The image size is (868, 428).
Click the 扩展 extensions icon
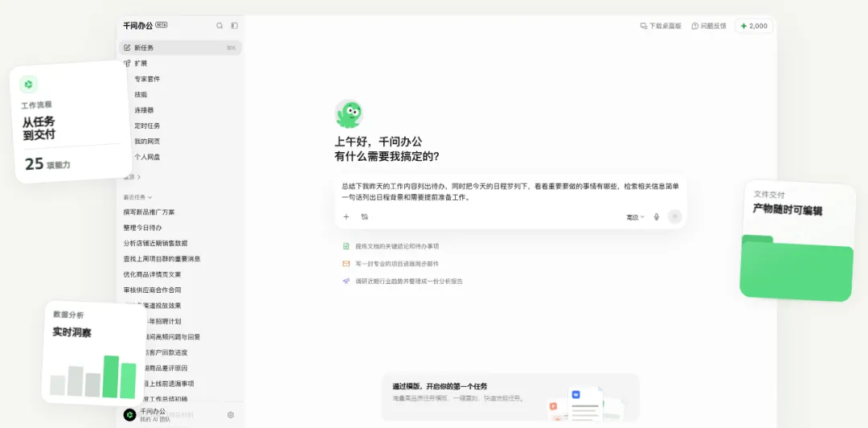coord(127,64)
